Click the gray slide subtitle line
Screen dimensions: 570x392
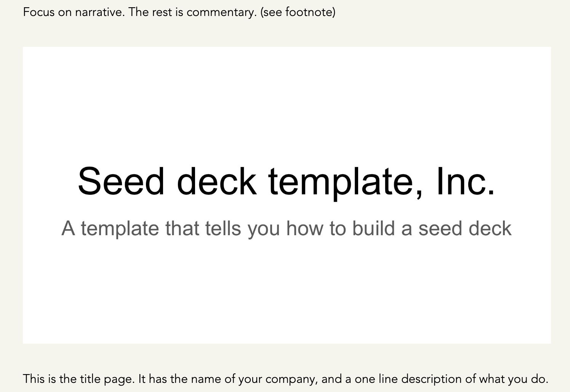[287, 228]
